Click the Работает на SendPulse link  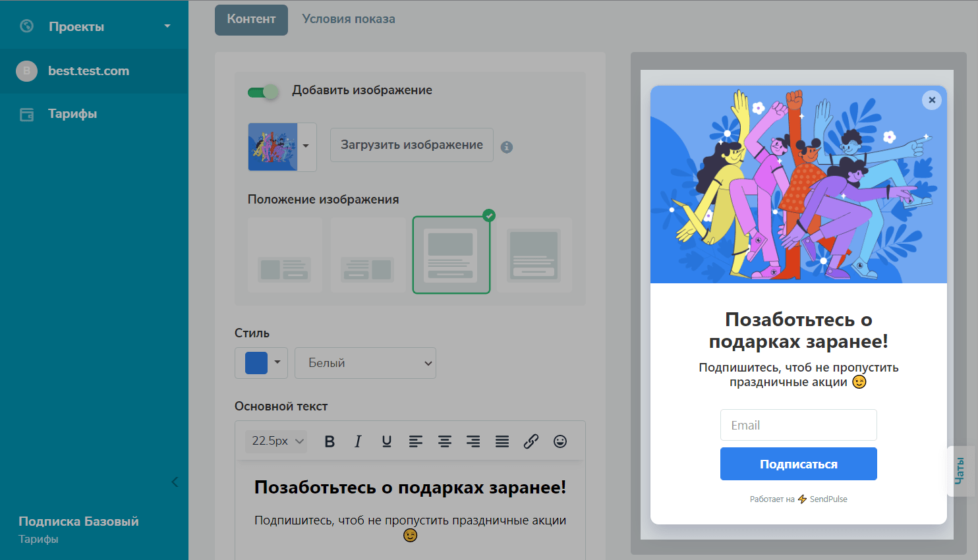click(x=799, y=499)
